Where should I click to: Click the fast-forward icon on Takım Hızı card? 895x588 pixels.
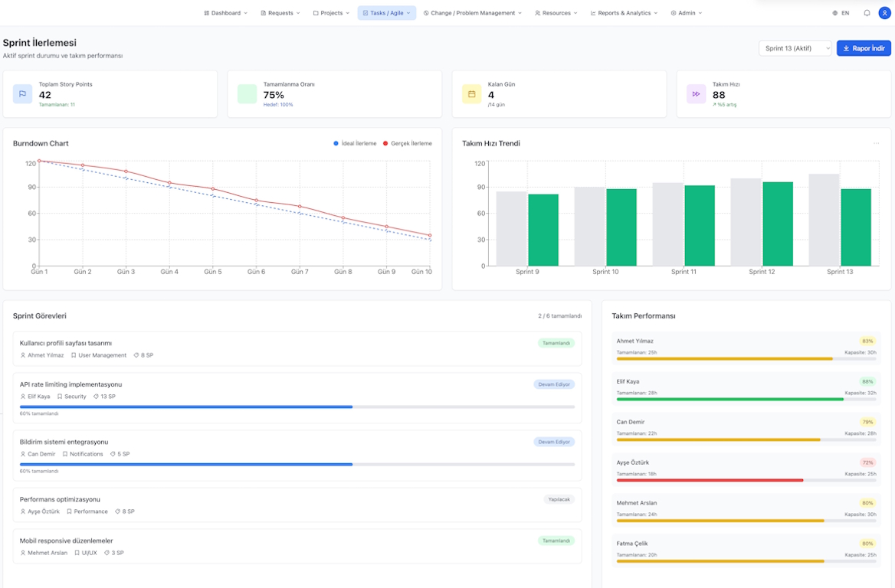[696, 94]
